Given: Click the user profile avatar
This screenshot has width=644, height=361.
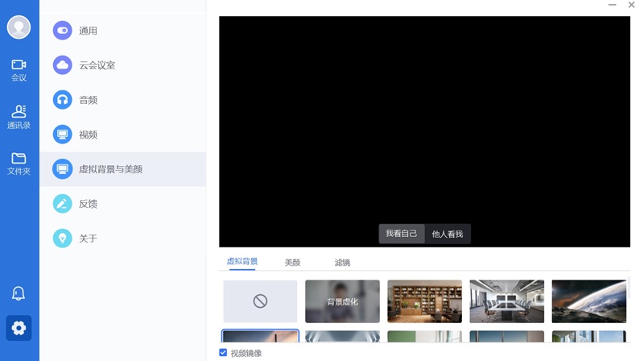Looking at the screenshot, I should point(19,27).
